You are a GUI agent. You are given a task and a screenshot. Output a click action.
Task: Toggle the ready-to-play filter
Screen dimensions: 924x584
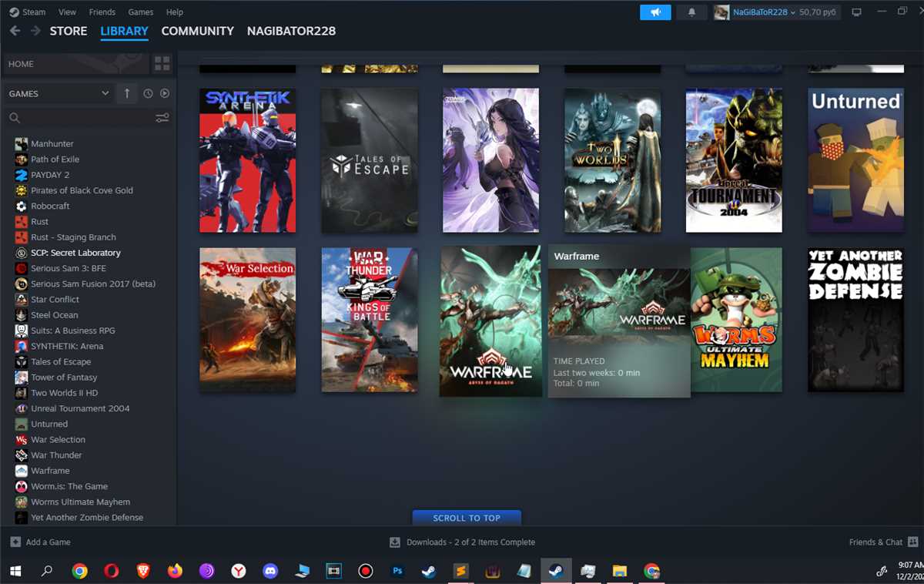coord(165,93)
